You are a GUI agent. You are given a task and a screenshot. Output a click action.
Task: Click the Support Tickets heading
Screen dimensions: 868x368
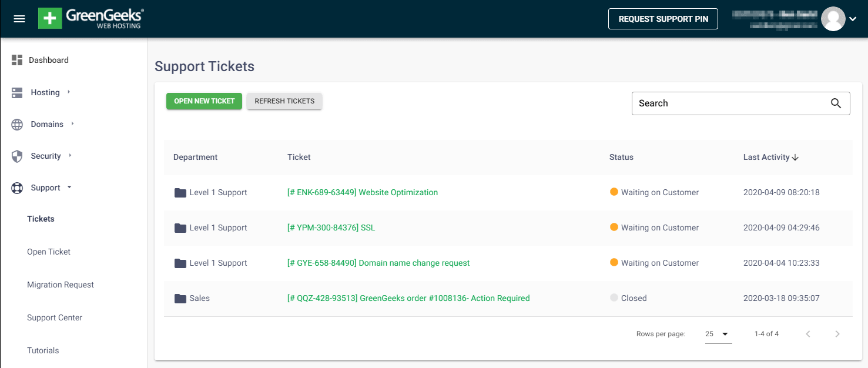[x=205, y=66]
